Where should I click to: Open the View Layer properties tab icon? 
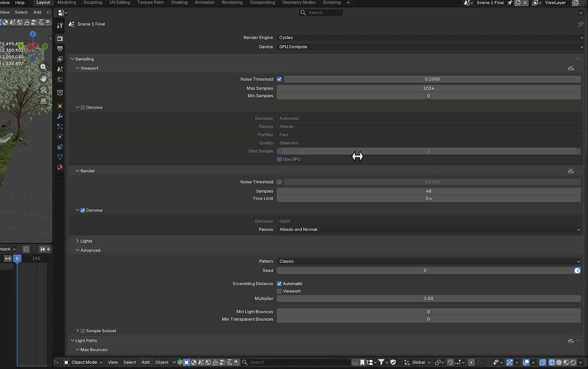point(60,59)
